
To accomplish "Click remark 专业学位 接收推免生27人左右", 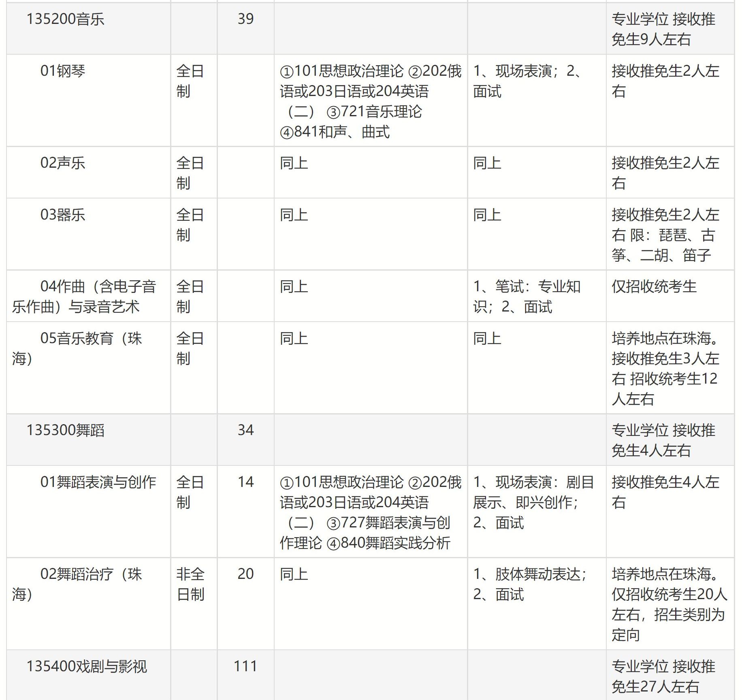I will pos(663,677).
